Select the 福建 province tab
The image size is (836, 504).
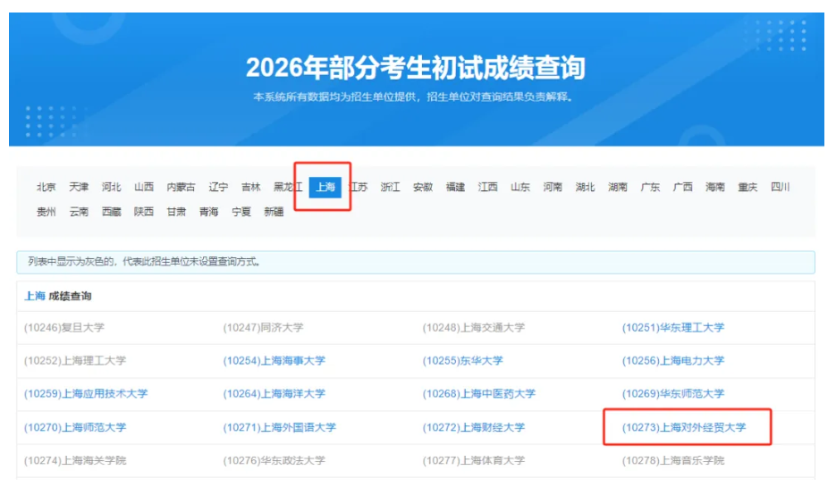point(455,187)
